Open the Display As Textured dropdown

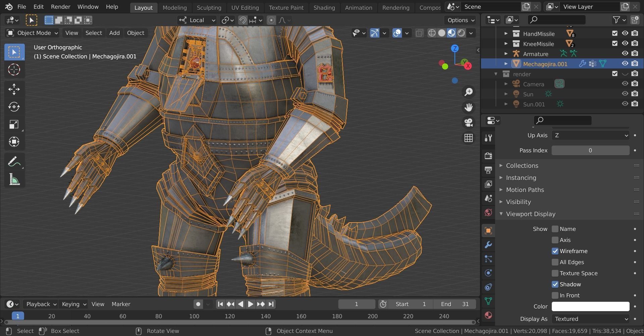pos(590,319)
